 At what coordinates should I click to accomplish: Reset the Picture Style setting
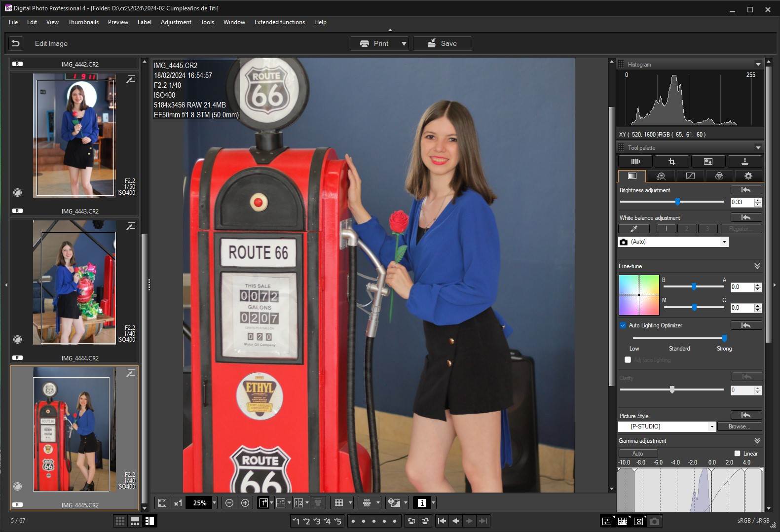pos(746,415)
